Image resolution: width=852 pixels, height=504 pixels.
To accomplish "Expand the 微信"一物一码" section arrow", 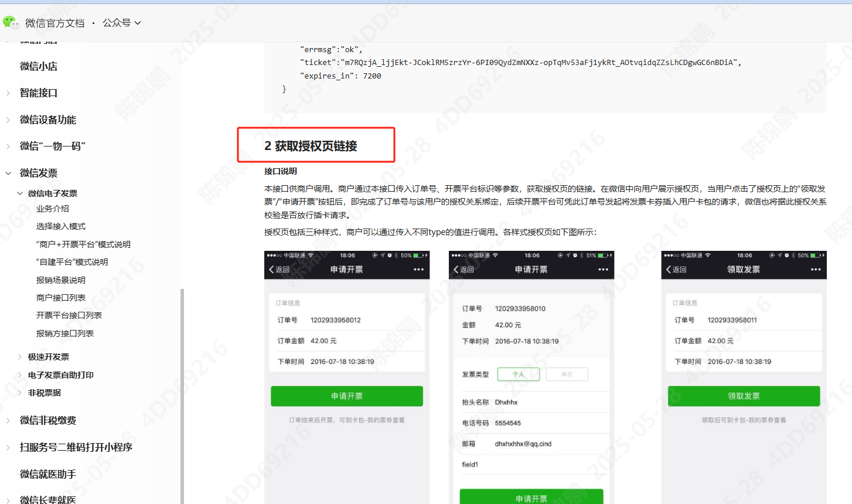I will tap(8, 147).
